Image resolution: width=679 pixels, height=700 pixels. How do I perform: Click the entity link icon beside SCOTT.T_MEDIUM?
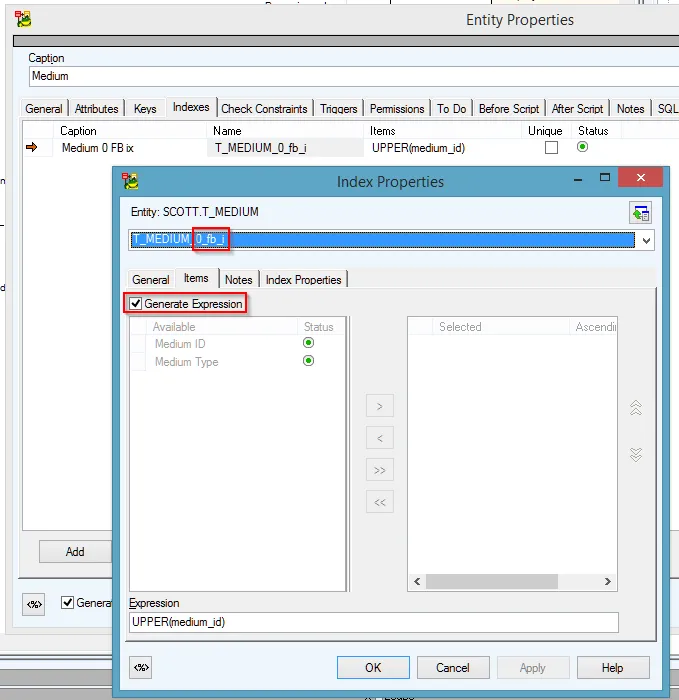click(641, 213)
